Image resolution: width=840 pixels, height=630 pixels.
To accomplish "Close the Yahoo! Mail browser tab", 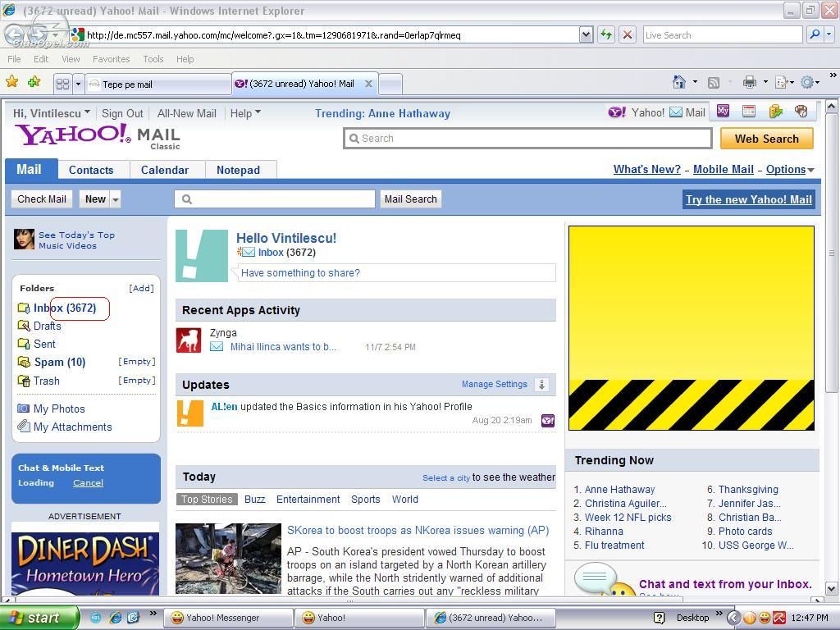I will (368, 84).
